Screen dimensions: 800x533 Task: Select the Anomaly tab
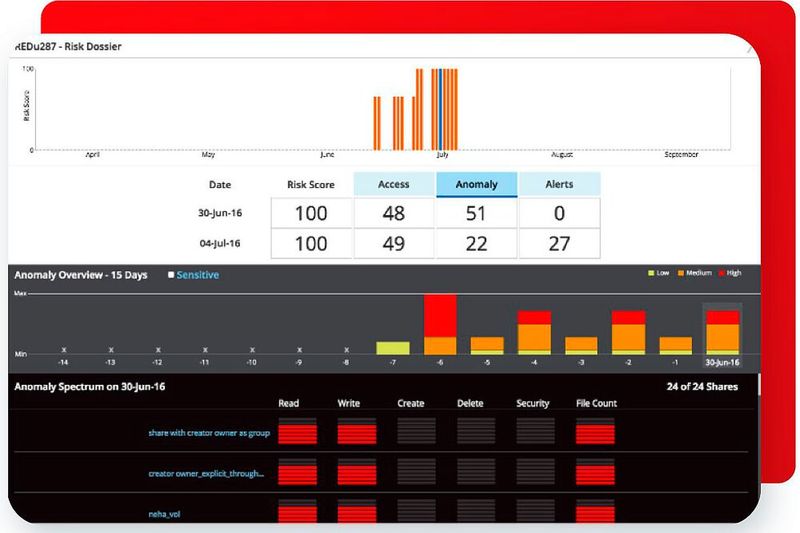(x=476, y=184)
